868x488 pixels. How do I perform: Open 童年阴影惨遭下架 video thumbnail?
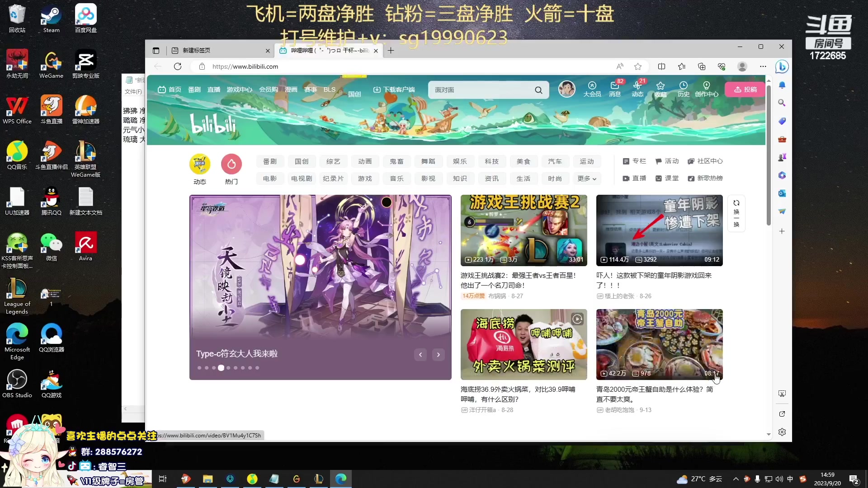[659, 230]
